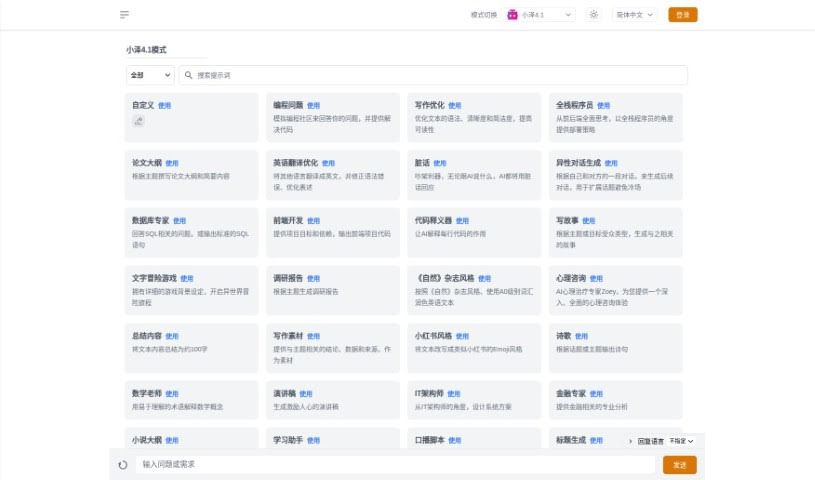Click the search magnifier icon
The width and height of the screenshot is (815, 480).
pos(189,75)
